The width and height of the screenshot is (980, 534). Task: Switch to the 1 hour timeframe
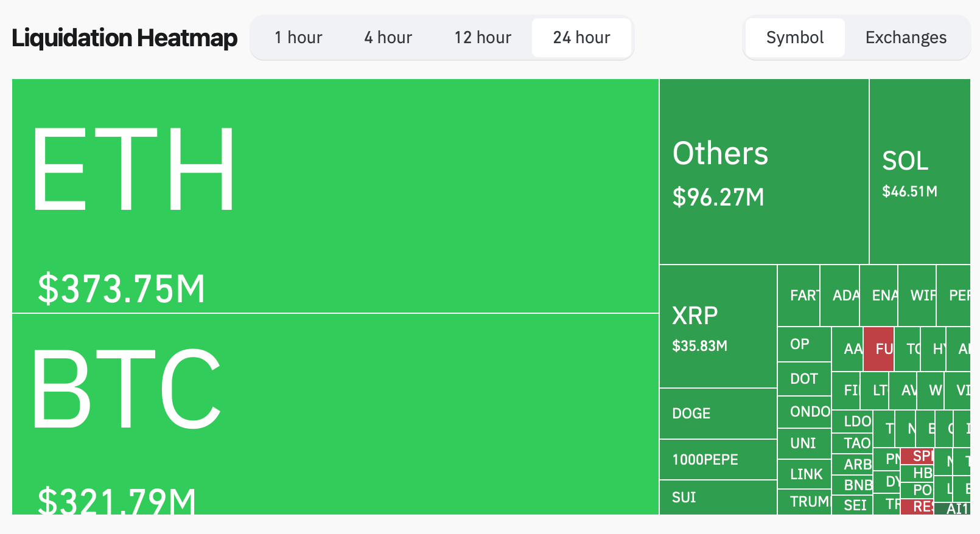click(x=298, y=38)
